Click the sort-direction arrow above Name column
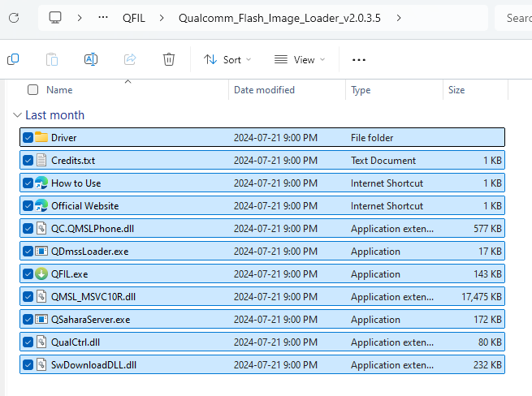 [128, 81]
